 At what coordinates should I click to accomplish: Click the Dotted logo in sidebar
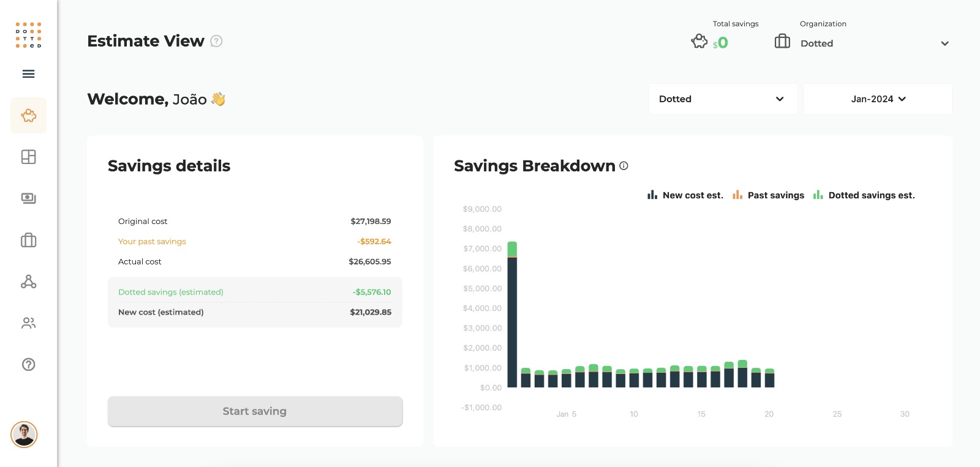28,35
